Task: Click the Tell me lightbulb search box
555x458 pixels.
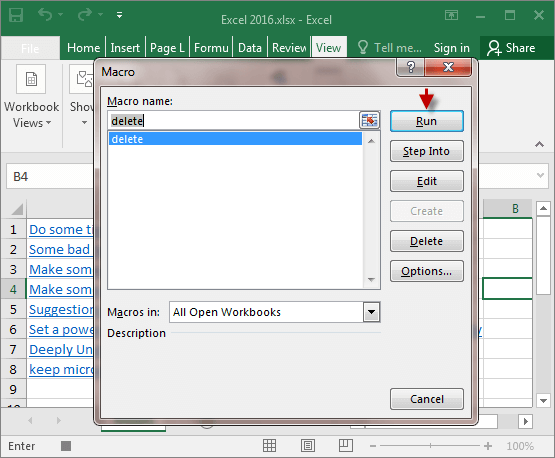Action: point(389,48)
